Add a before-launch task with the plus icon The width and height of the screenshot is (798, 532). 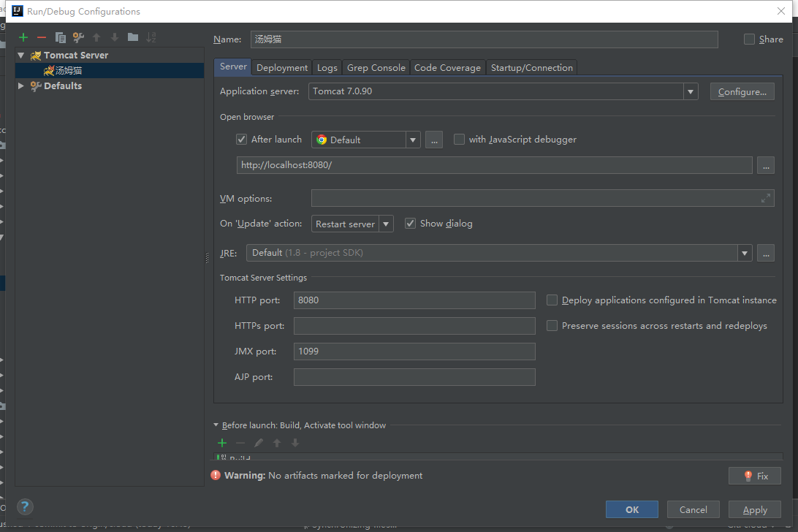[x=222, y=443]
